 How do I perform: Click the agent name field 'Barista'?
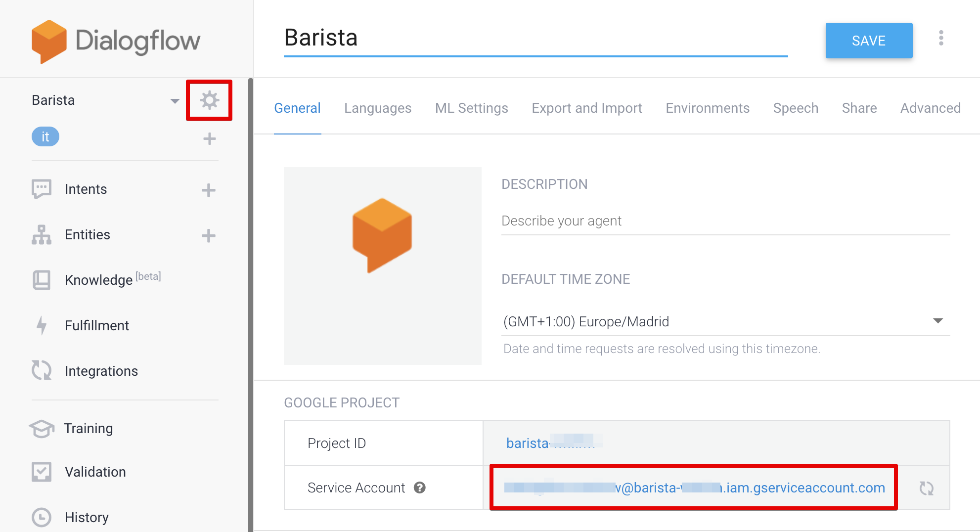535,39
